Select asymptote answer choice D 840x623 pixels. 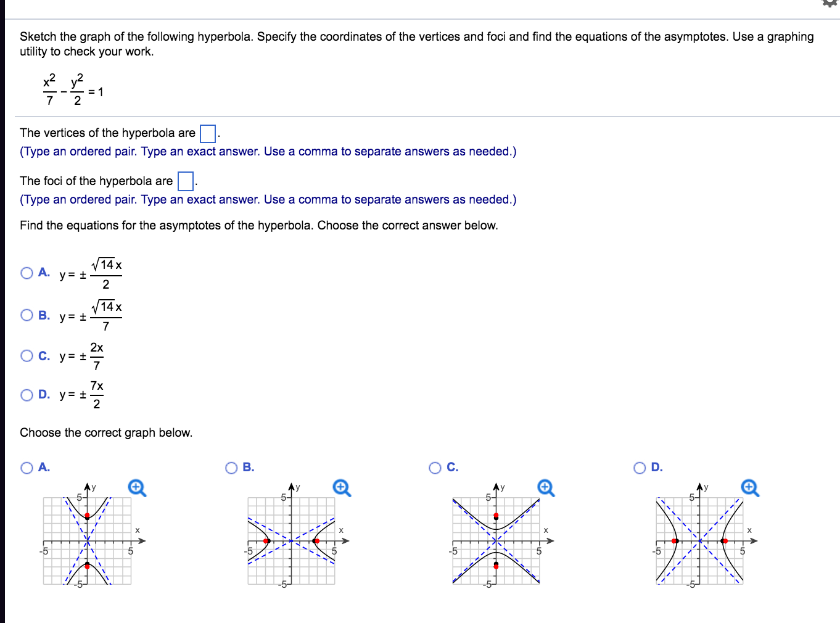click(x=27, y=395)
